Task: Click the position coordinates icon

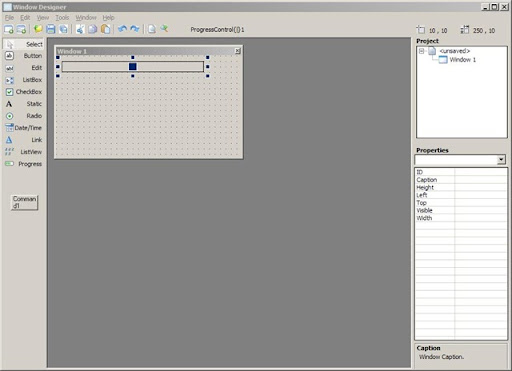Action: [421, 30]
